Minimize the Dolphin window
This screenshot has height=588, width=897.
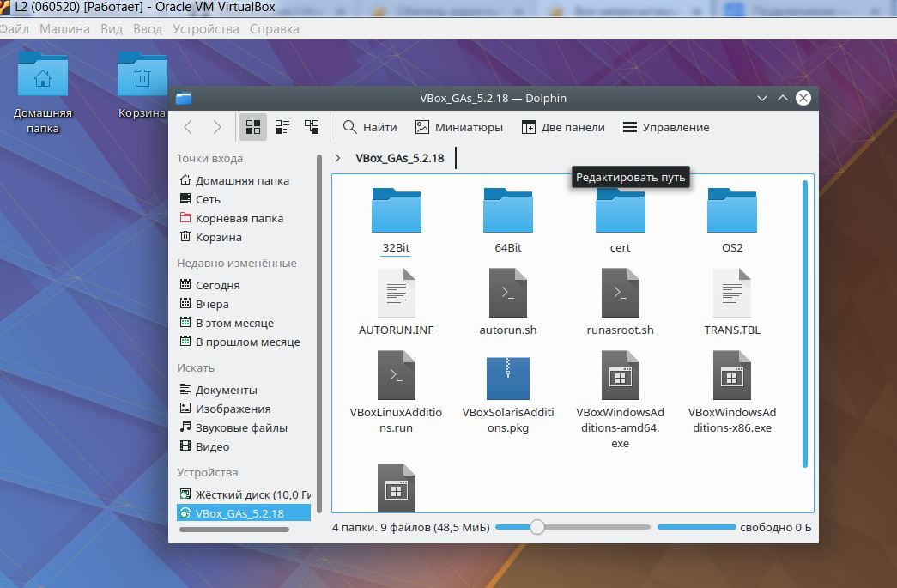pyautogui.click(x=762, y=98)
